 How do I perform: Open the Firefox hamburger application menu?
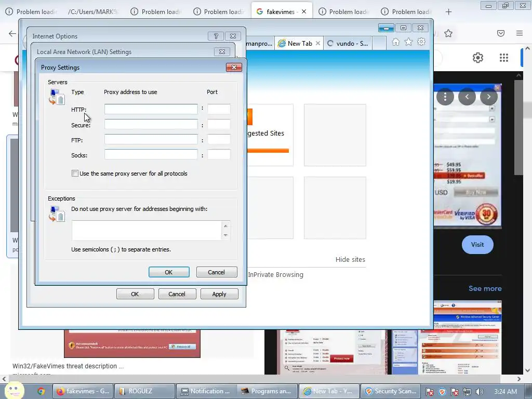[x=520, y=33]
